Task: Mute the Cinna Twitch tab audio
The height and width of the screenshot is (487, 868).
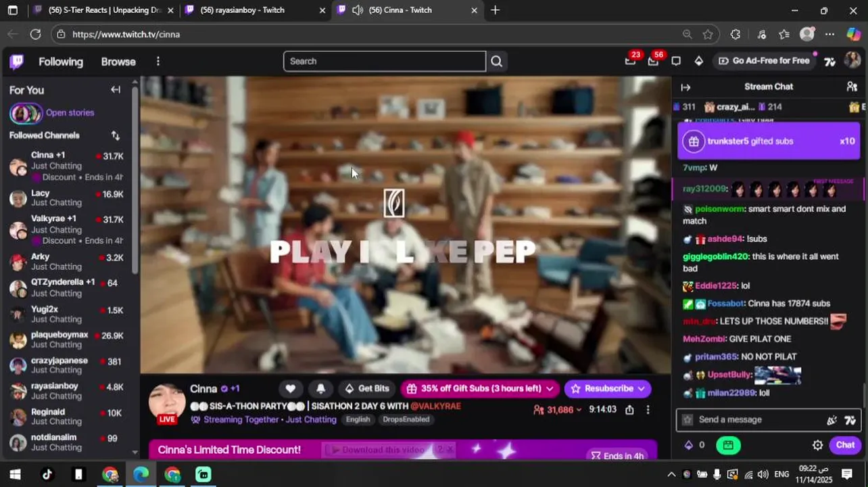Action: tap(358, 10)
